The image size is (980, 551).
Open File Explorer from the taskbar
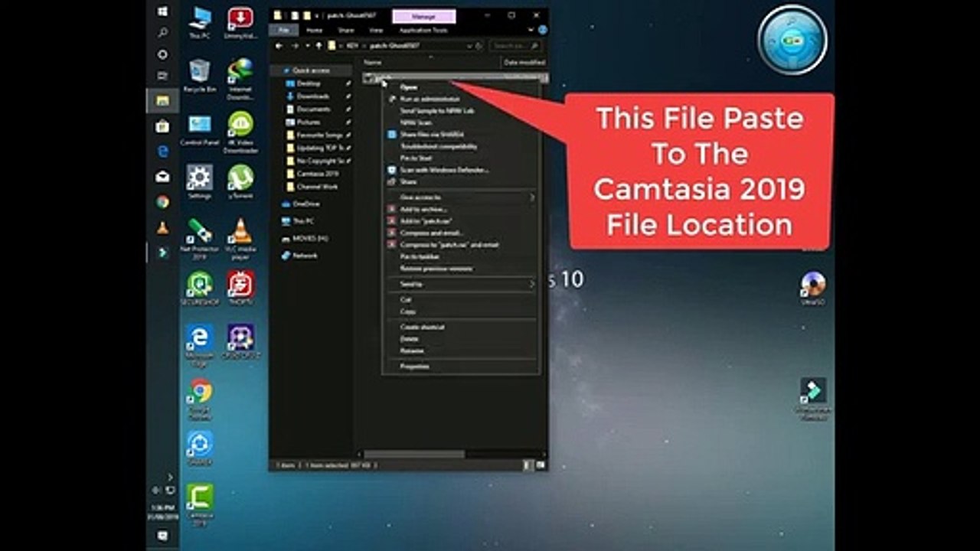[x=162, y=100]
